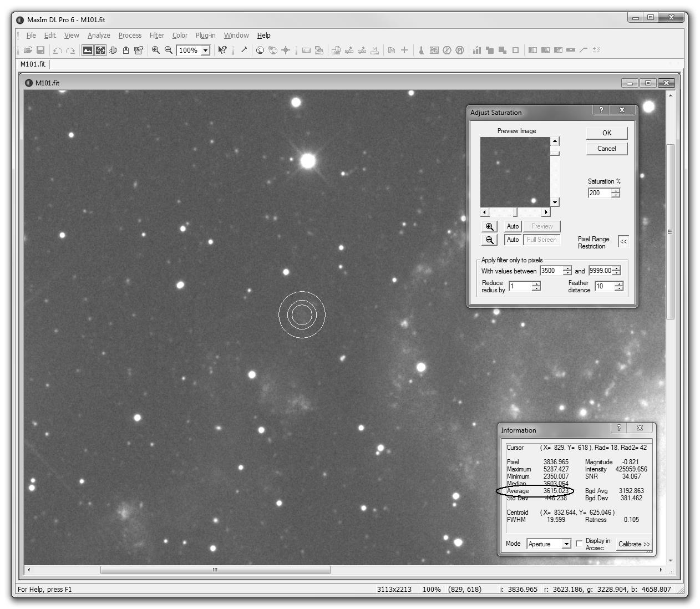Open the Edit menu
Screen dimensions: 700x609
click(x=50, y=35)
